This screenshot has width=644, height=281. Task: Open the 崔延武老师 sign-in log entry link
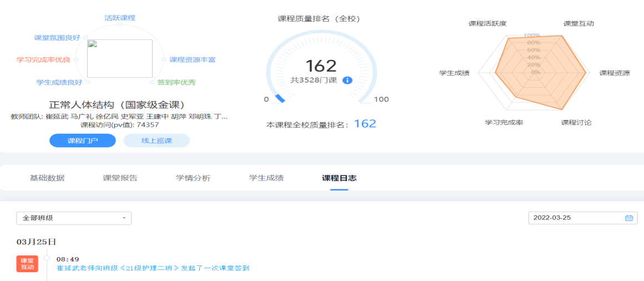click(x=153, y=268)
